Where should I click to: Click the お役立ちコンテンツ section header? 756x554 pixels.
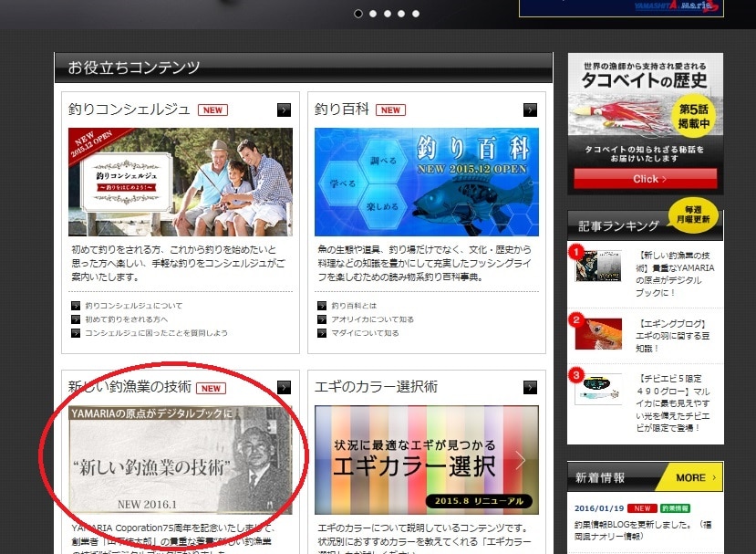coord(304,67)
